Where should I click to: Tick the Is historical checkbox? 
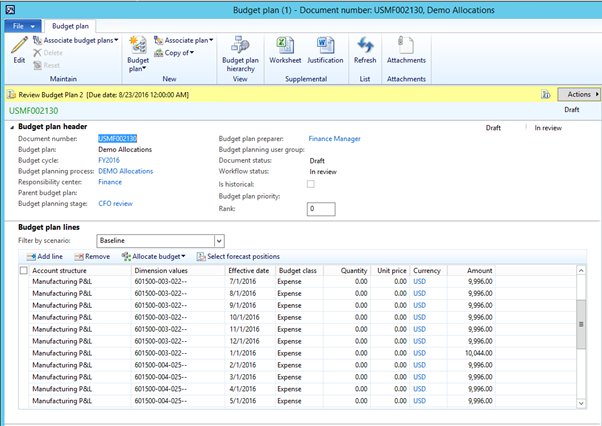311,183
